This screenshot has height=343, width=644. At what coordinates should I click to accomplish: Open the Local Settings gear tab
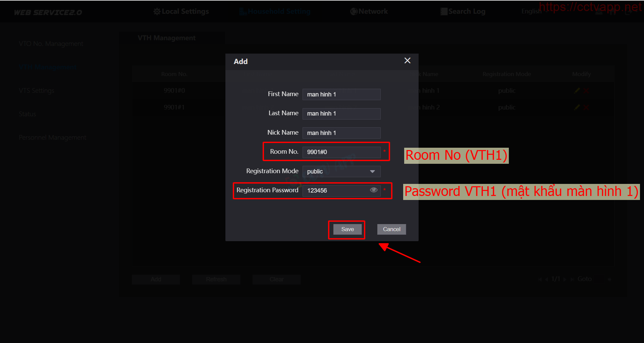157,12
